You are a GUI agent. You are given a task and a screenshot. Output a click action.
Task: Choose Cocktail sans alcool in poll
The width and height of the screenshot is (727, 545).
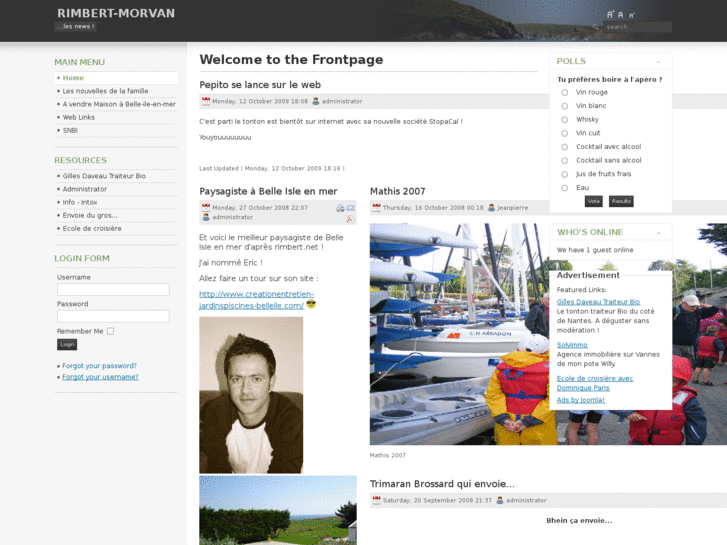click(564, 160)
